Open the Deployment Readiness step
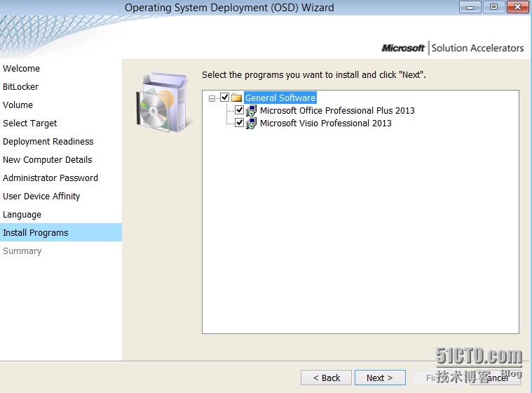Image resolution: width=532 pixels, height=393 pixels. click(48, 141)
